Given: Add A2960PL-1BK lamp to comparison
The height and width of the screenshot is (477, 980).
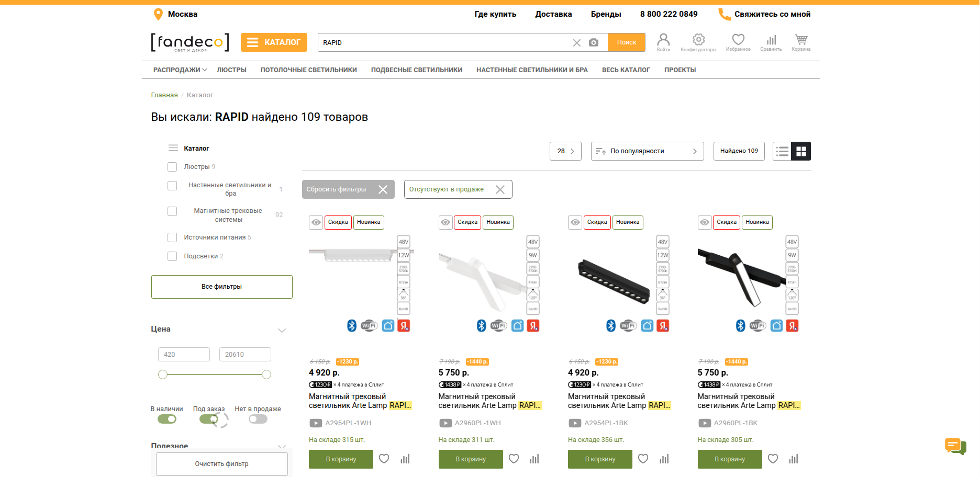Looking at the screenshot, I should pyautogui.click(x=794, y=459).
